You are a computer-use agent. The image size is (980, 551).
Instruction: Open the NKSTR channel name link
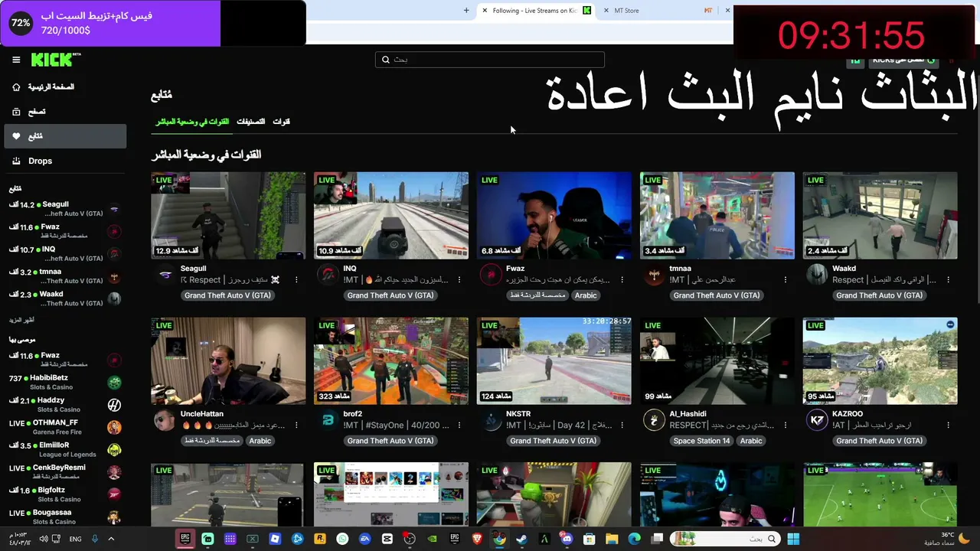(x=518, y=414)
